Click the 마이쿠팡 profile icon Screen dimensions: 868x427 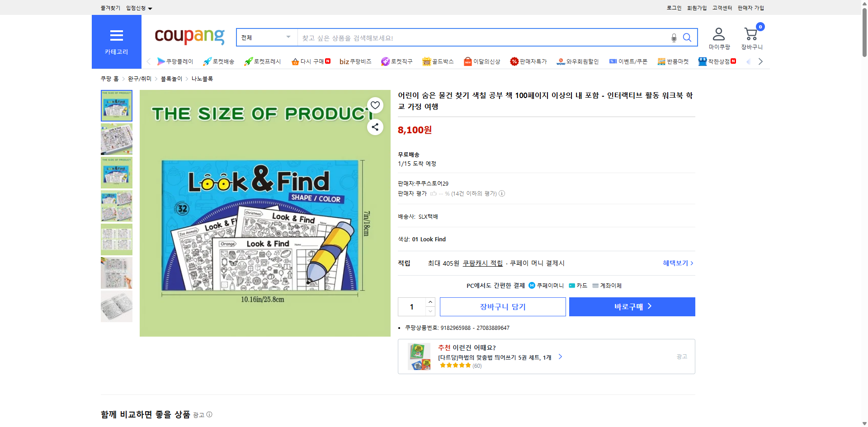[x=718, y=33]
